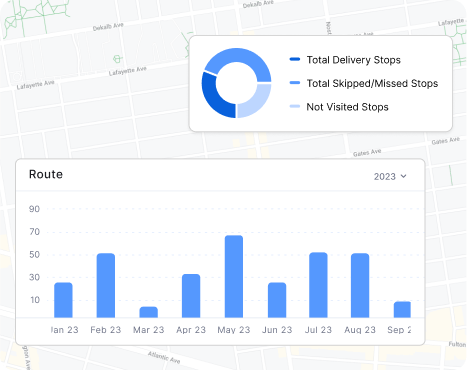The height and width of the screenshot is (371, 467).
Task: Open the 2023 year dropdown
Action: 390,176
